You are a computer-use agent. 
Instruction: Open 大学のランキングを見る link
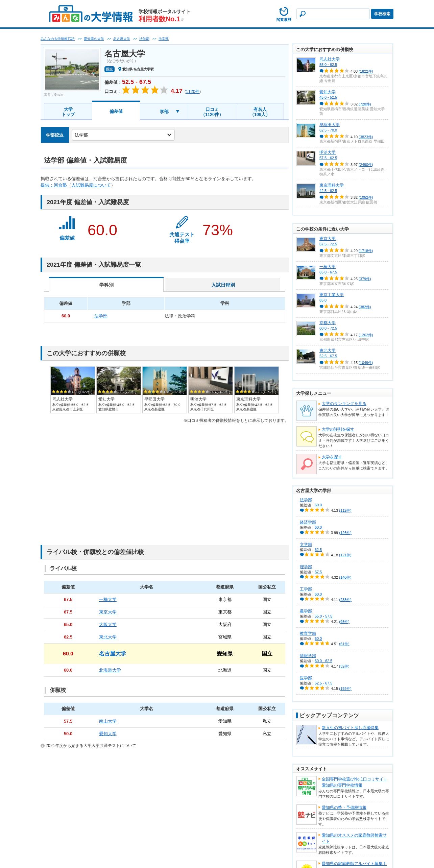pyautogui.click(x=344, y=404)
